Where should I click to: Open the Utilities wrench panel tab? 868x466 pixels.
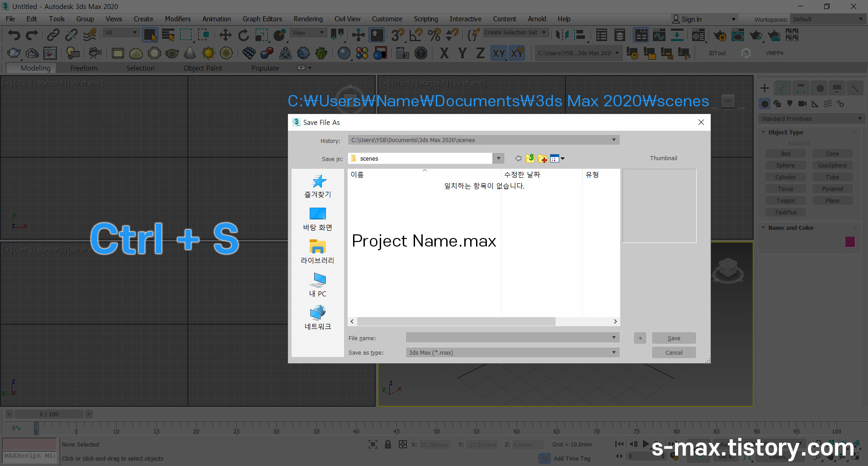855,88
